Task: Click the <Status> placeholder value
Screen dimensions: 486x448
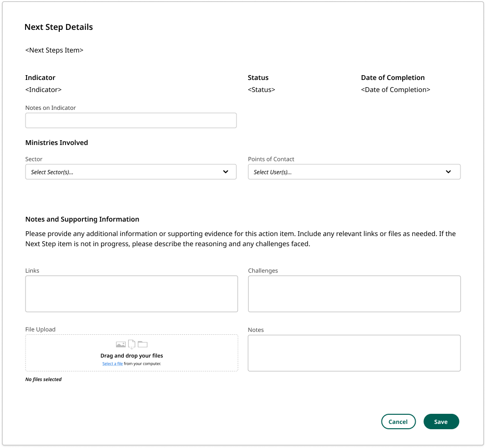Action: [262, 90]
